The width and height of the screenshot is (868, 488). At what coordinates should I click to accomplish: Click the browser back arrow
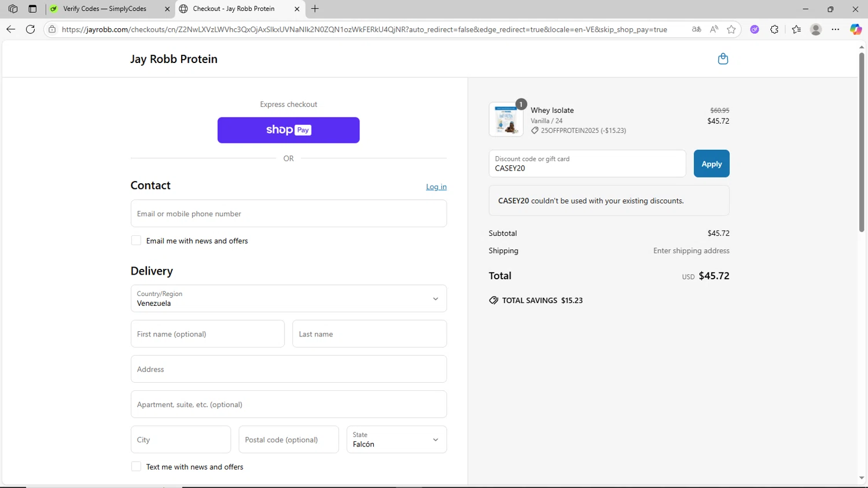(10, 29)
